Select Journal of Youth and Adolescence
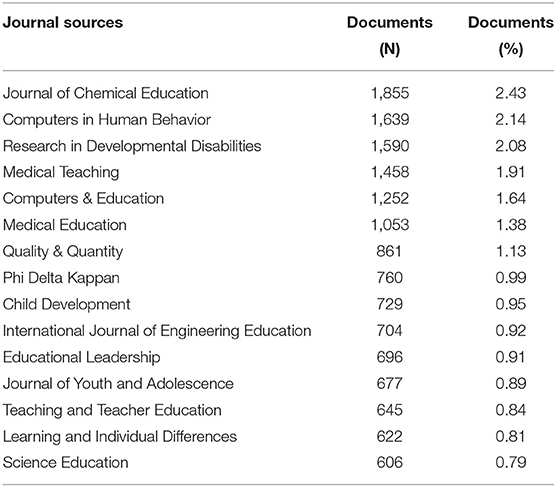Viewport: 556px width, 487px height. [118, 383]
